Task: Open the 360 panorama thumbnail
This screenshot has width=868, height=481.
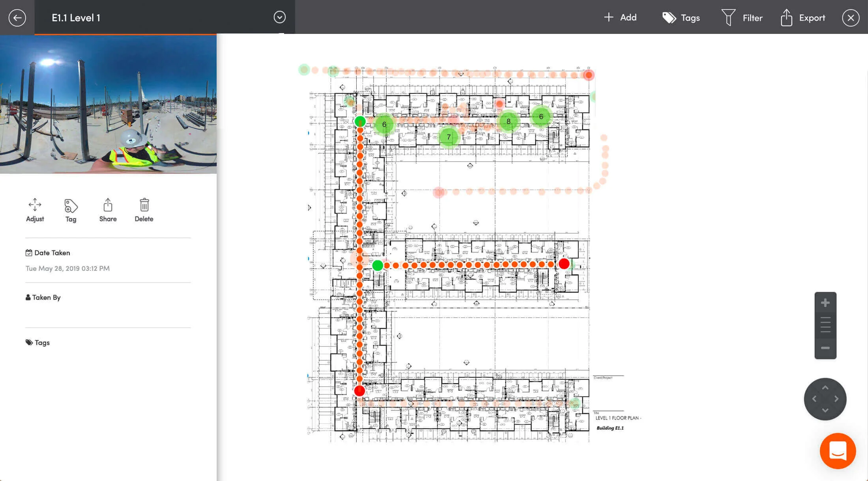Action: [x=108, y=104]
